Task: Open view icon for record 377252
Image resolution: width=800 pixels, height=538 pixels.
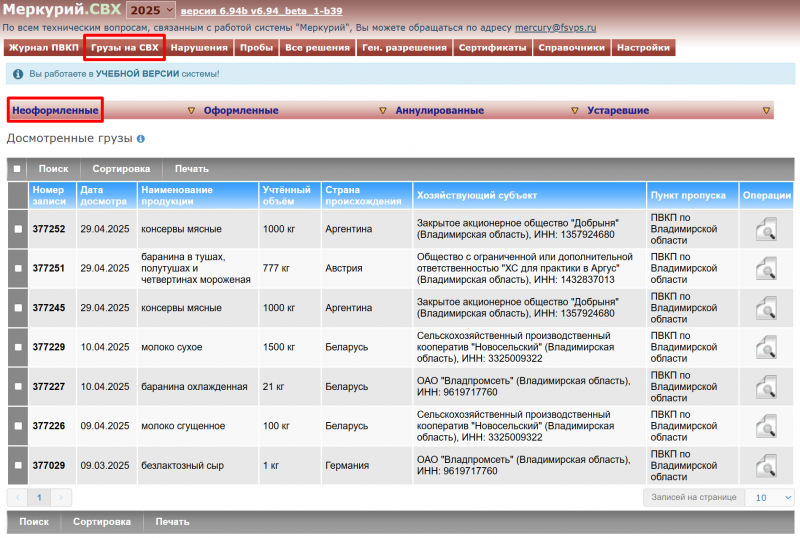Action: [766, 229]
